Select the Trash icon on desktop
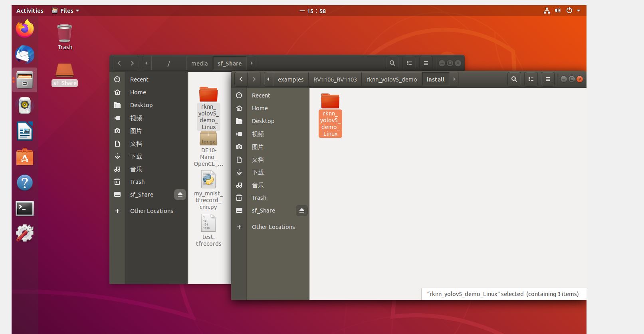Image resolution: width=644 pixels, height=334 pixels. click(65, 37)
